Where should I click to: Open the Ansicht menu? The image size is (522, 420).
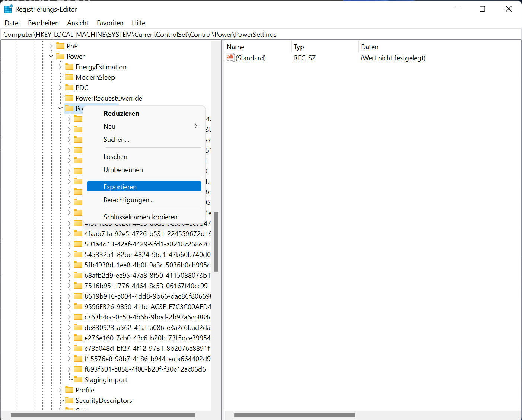tap(78, 23)
